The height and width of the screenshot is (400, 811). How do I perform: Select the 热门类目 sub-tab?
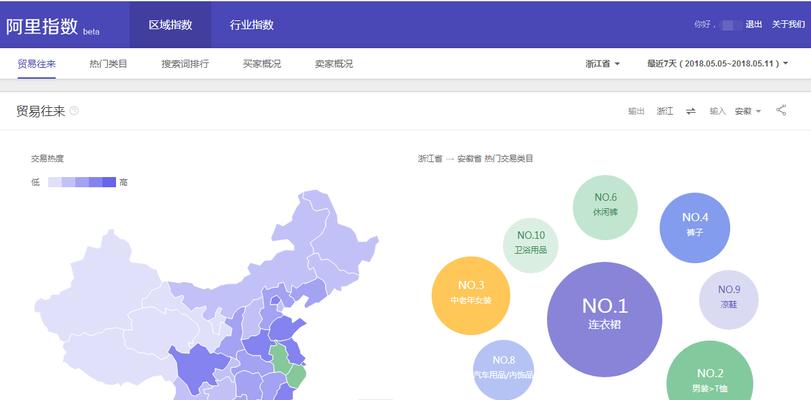pyautogui.click(x=108, y=64)
